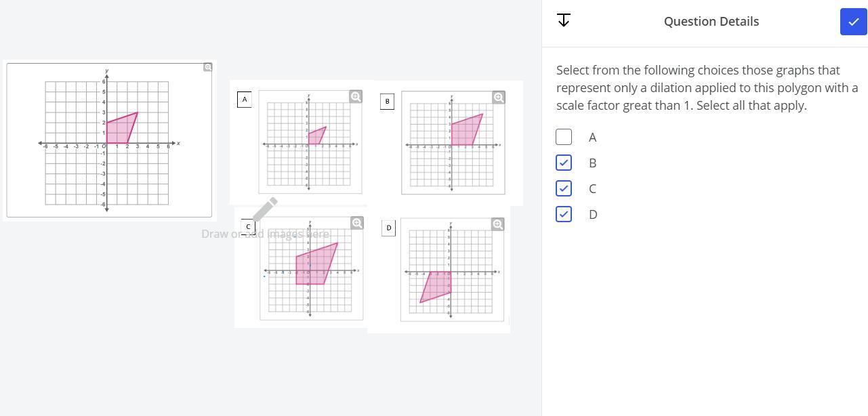Click the blue checkmark submit button
Image resolution: width=868 pixels, height=416 pixels.
pyautogui.click(x=853, y=22)
